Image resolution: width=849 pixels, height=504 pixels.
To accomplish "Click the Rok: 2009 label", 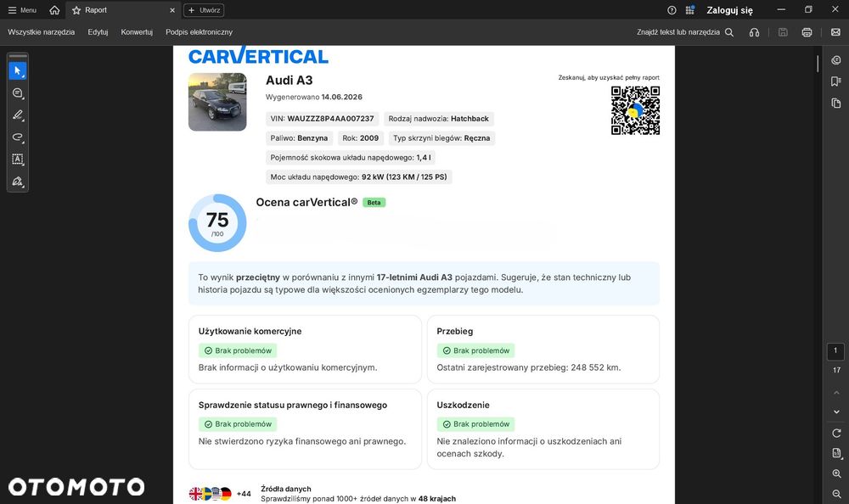I will click(361, 138).
